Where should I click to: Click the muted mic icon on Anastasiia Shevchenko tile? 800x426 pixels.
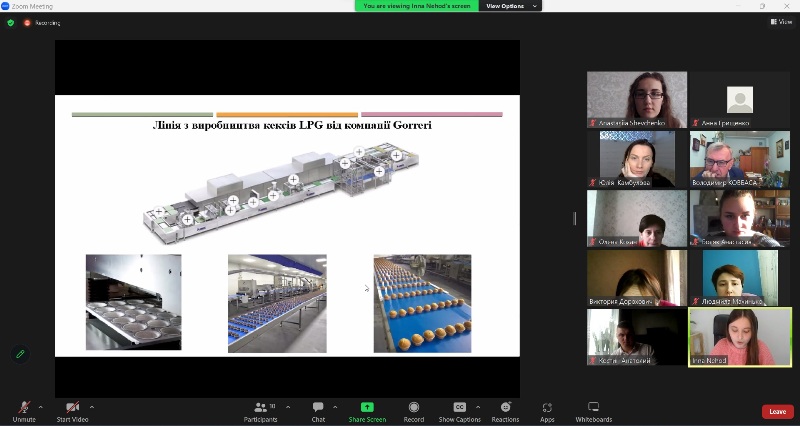point(593,123)
